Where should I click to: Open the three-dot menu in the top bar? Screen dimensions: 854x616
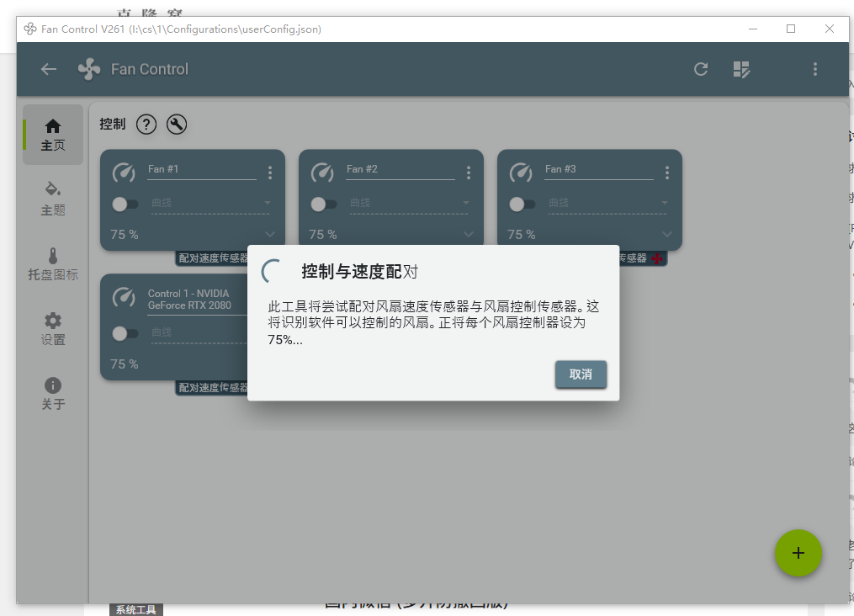tap(814, 69)
